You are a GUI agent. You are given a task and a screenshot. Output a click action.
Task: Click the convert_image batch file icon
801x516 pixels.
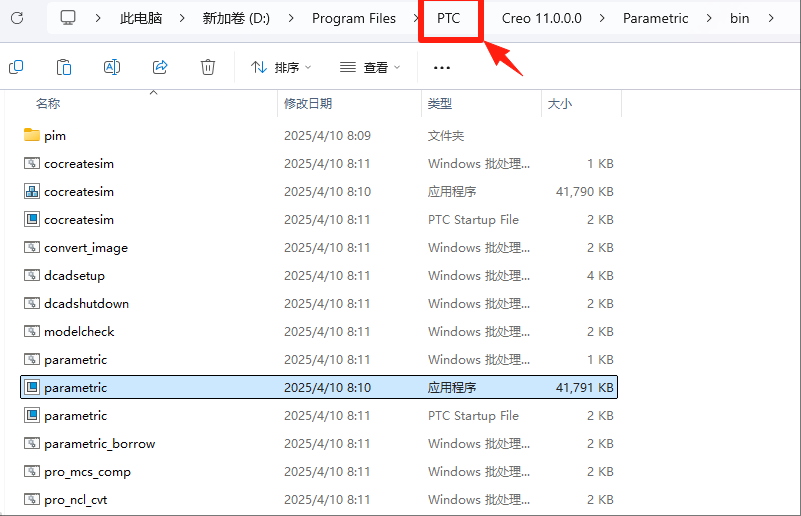[x=32, y=247]
